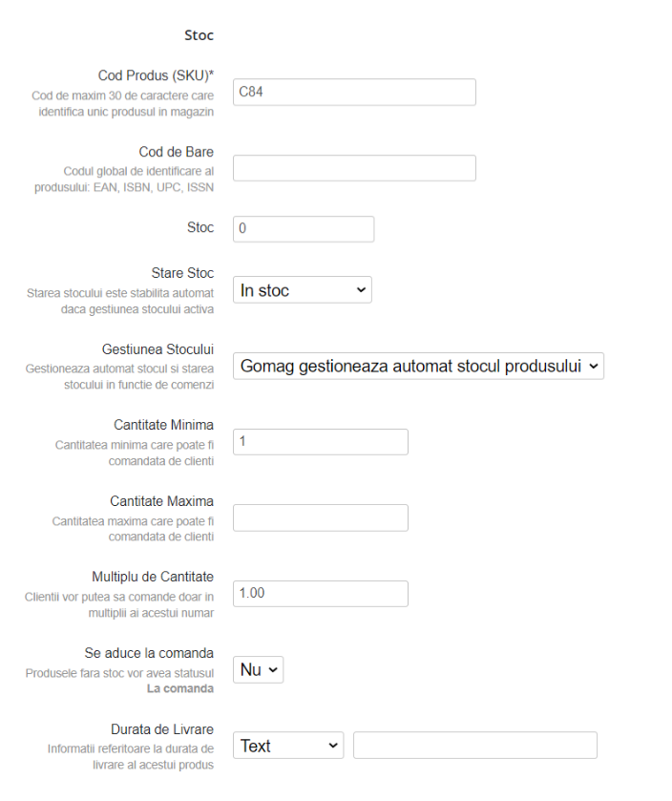Click the Multiplu de Cantitate label

[153, 577]
